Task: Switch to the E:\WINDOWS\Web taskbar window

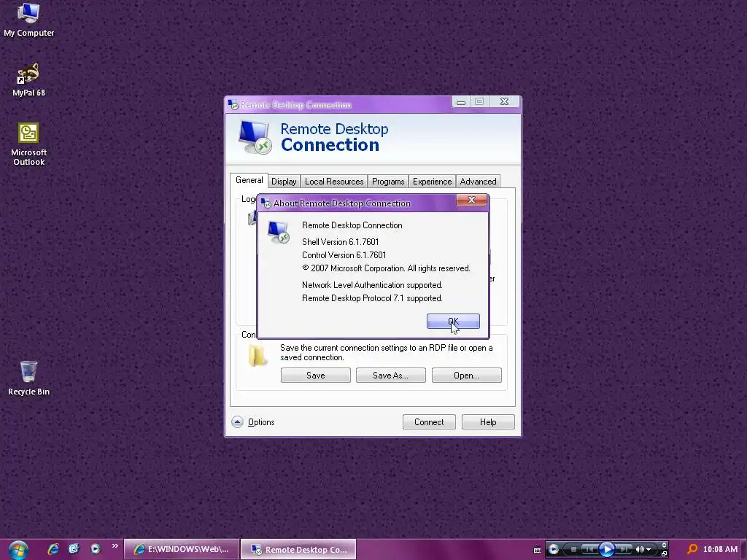Action: pyautogui.click(x=181, y=549)
